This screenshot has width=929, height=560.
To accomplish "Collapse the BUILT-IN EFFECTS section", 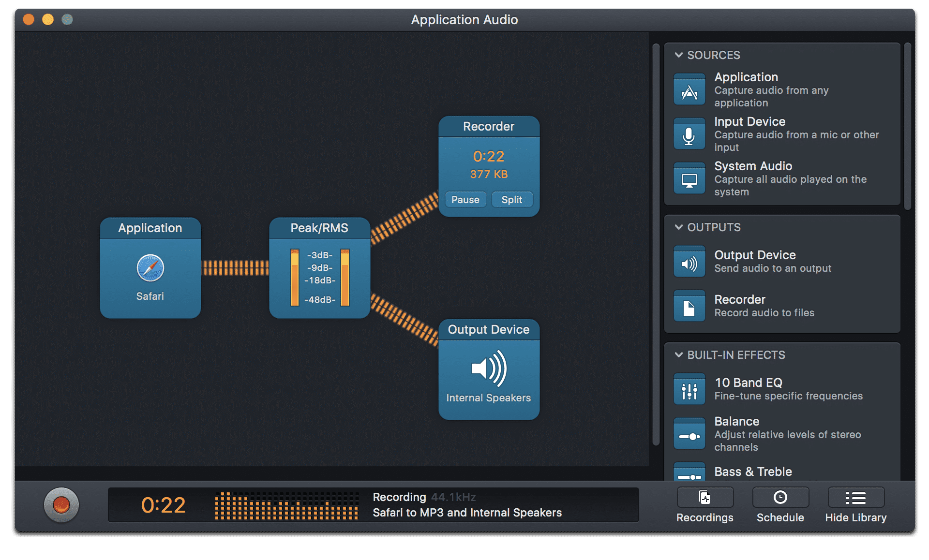I will 679,355.
